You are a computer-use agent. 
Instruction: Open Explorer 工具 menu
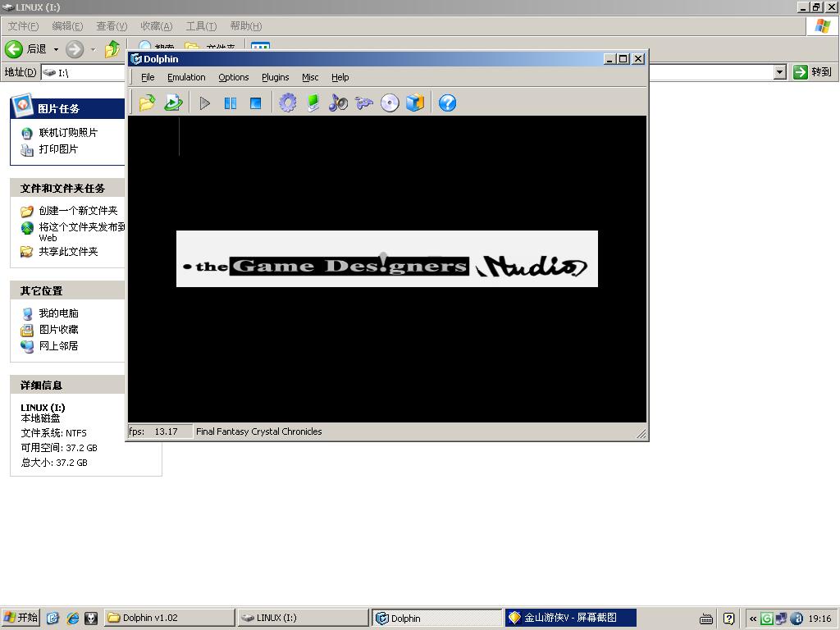202,25
